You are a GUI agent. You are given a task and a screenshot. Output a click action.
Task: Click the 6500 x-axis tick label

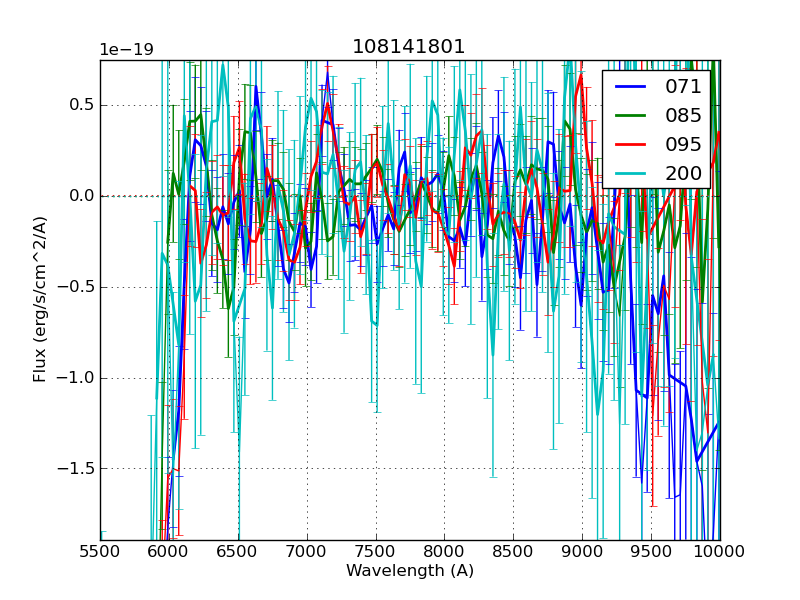[238, 552]
